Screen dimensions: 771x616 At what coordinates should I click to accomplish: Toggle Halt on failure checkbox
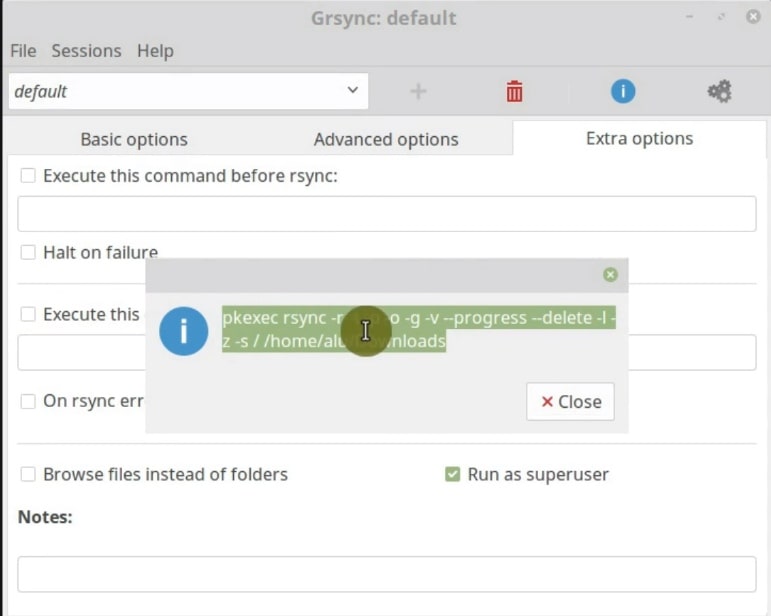click(x=28, y=252)
